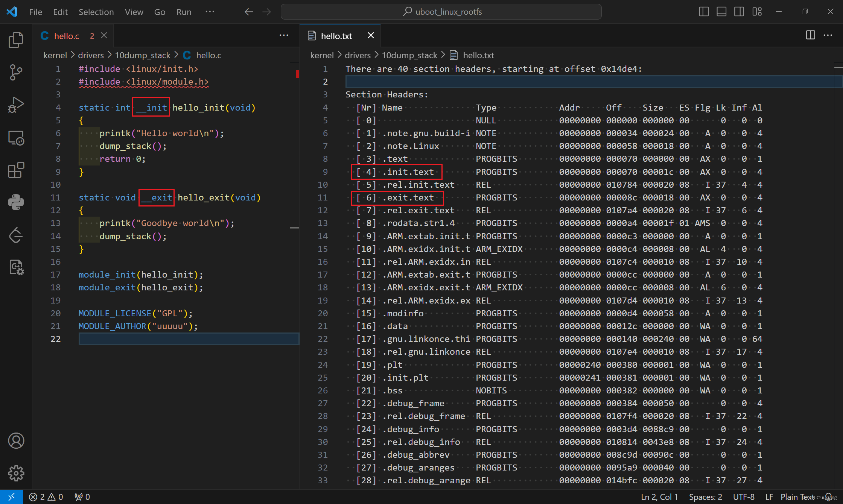Click the errors and warnings status indicator
The height and width of the screenshot is (504, 843).
(46, 497)
